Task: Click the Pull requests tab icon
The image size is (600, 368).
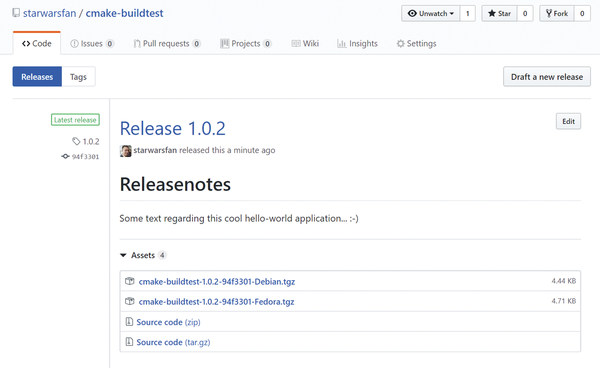Action: [137, 44]
